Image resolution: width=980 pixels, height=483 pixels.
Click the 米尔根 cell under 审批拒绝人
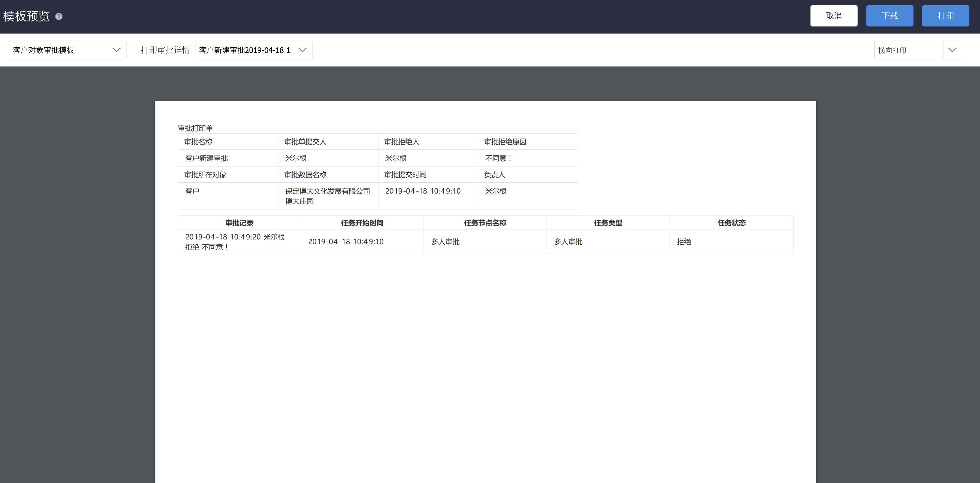coord(428,158)
